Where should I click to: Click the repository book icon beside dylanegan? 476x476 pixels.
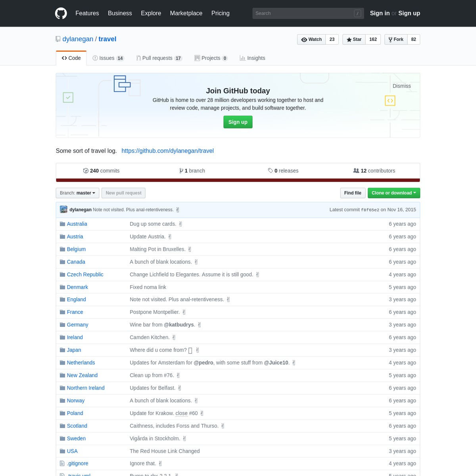58,39
